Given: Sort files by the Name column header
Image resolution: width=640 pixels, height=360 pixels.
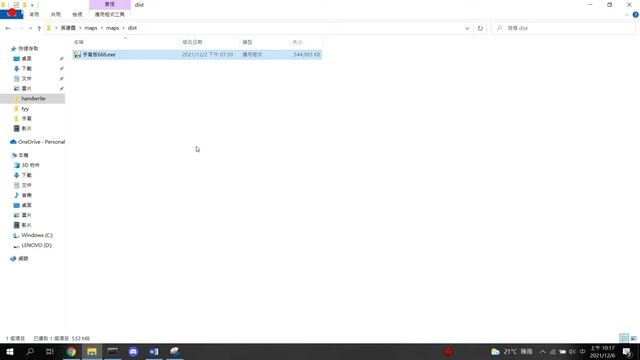Looking at the screenshot, I should tap(126, 42).
